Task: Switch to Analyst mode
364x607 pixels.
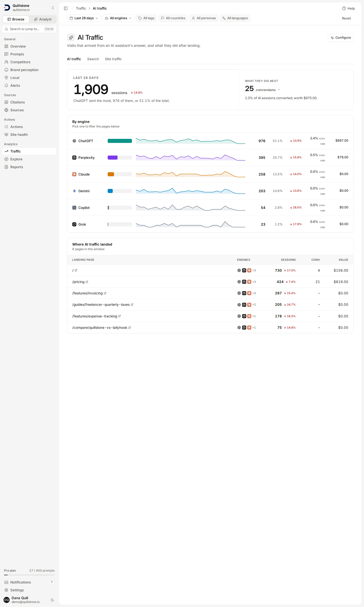Action: click(x=43, y=19)
